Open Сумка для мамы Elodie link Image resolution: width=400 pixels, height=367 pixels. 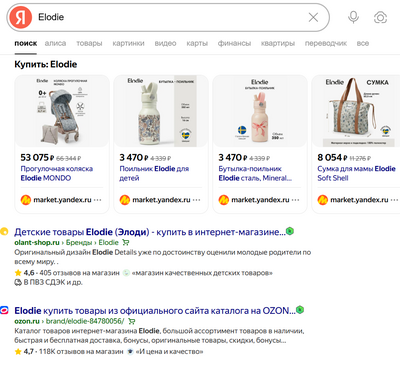(356, 173)
